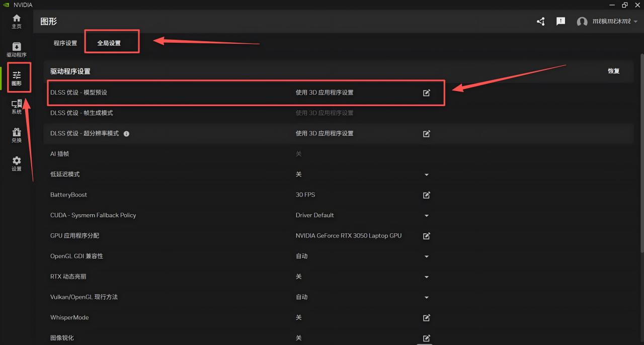Open the 系统 system sidebar icon
Viewport: 644px width, 345px height.
pyautogui.click(x=17, y=107)
